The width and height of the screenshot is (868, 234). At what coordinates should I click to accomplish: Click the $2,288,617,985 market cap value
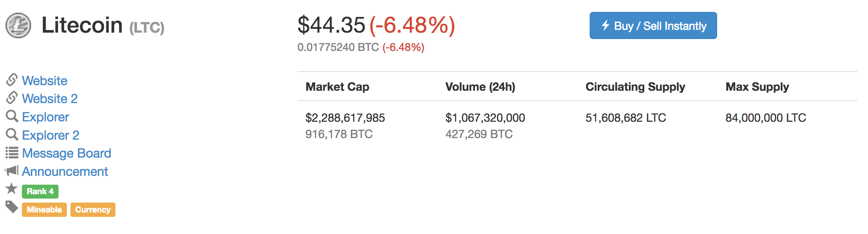pos(345,118)
